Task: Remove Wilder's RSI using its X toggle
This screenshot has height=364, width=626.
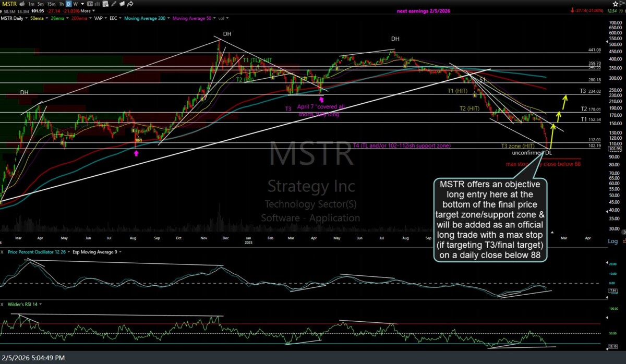Action: tap(3, 304)
